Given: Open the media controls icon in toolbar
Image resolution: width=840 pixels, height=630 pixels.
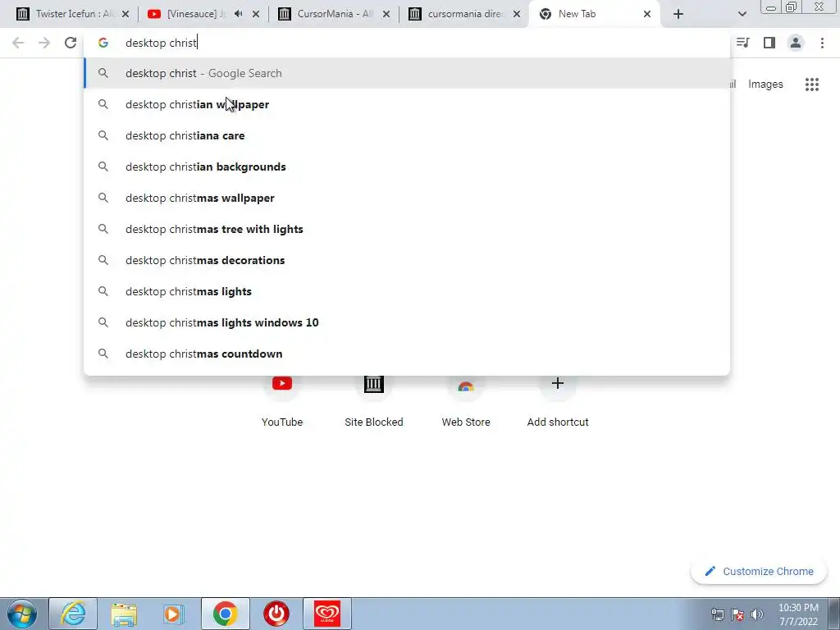Looking at the screenshot, I should (x=743, y=43).
